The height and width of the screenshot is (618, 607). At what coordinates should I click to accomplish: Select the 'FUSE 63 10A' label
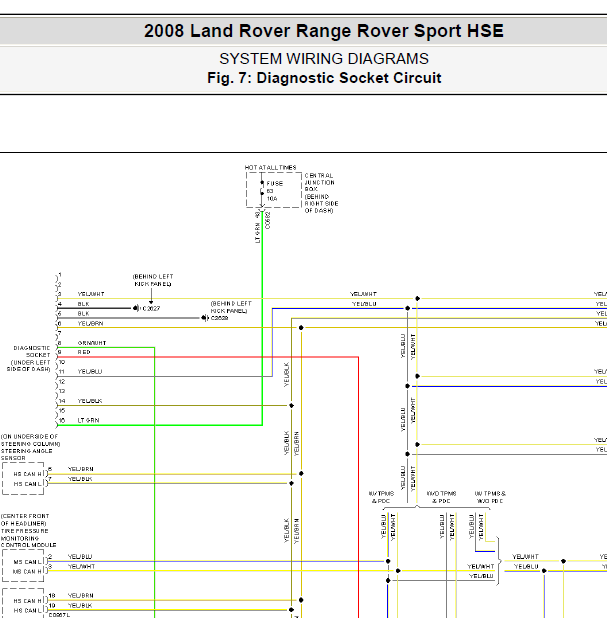pyautogui.click(x=274, y=191)
